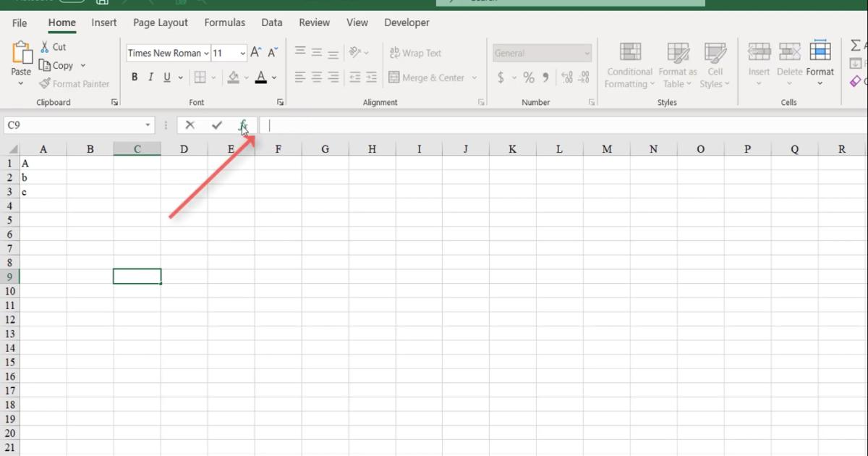Open the Fill Color dropdown arrow
This screenshot has width=868, height=456.
point(246,77)
